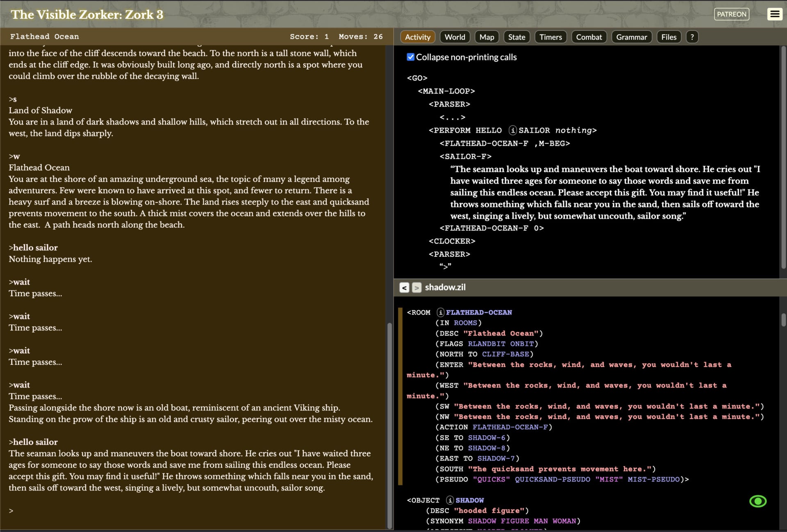The width and height of the screenshot is (787, 532).
Task: Go forward with the right arrow by shadow.zil
Action: (x=416, y=288)
